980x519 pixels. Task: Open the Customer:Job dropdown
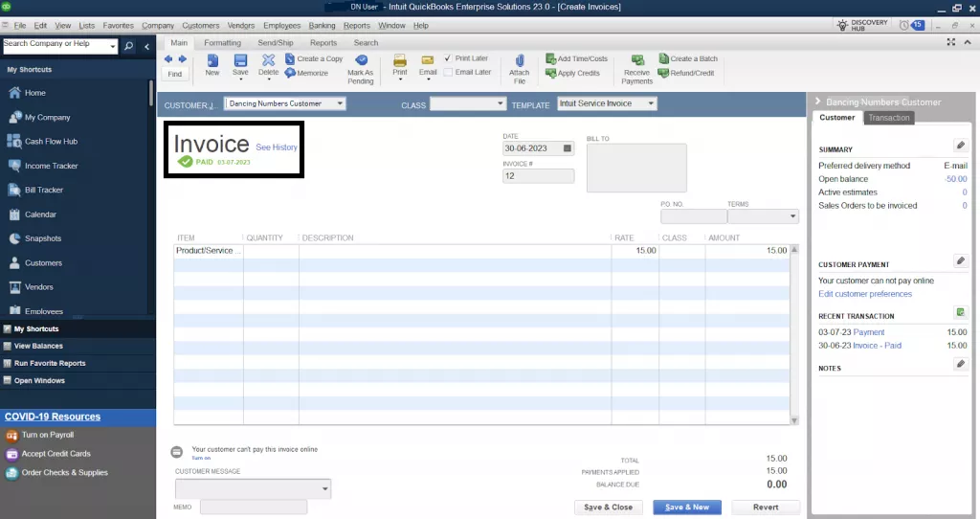pyautogui.click(x=340, y=103)
